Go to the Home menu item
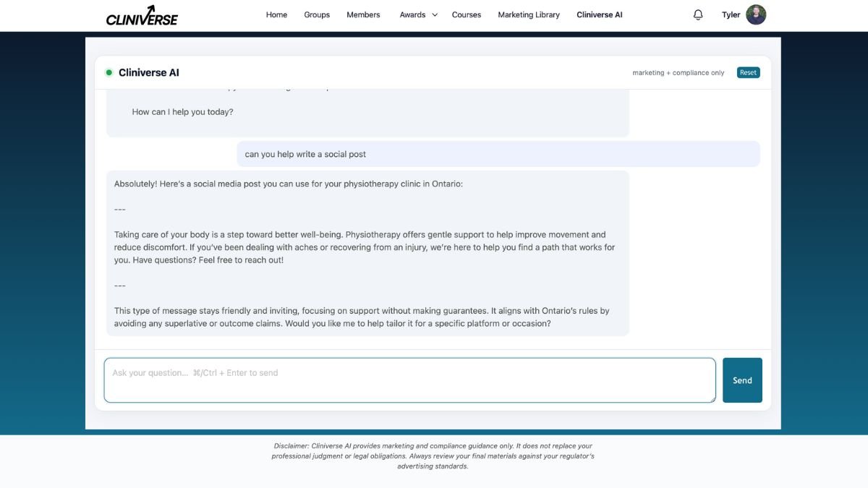Image resolution: width=868 pixels, height=488 pixels. tap(276, 14)
